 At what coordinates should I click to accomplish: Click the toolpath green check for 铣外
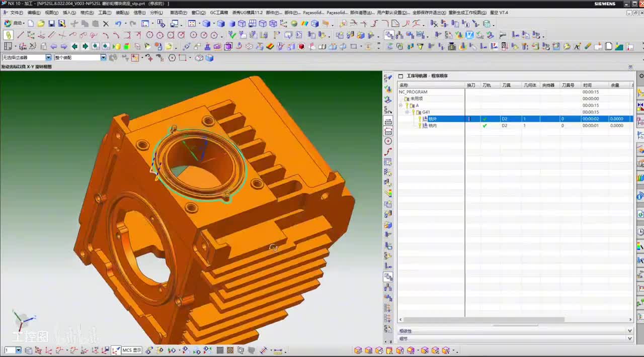pos(485,119)
